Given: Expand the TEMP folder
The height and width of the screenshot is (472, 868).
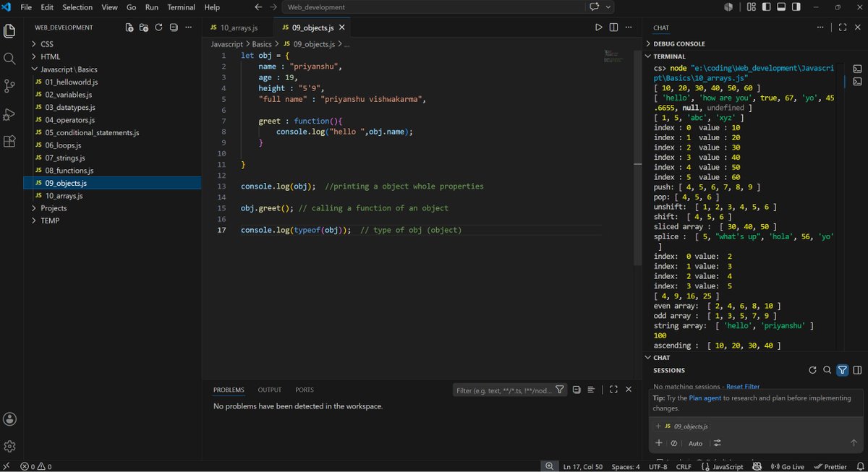Looking at the screenshot, I should (50, 220).
